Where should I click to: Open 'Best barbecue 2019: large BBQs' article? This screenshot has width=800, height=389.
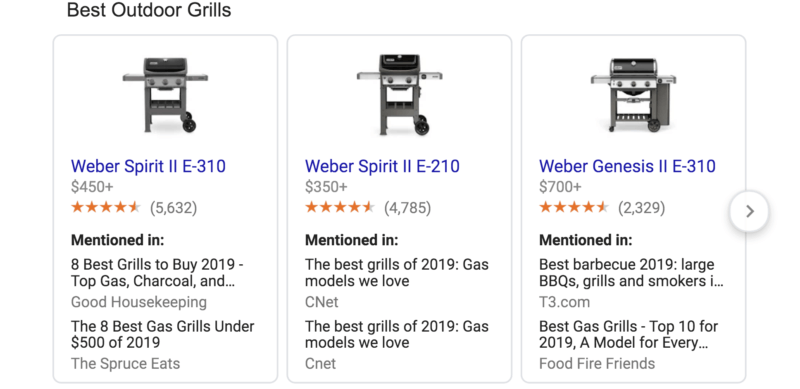(631, 273)
